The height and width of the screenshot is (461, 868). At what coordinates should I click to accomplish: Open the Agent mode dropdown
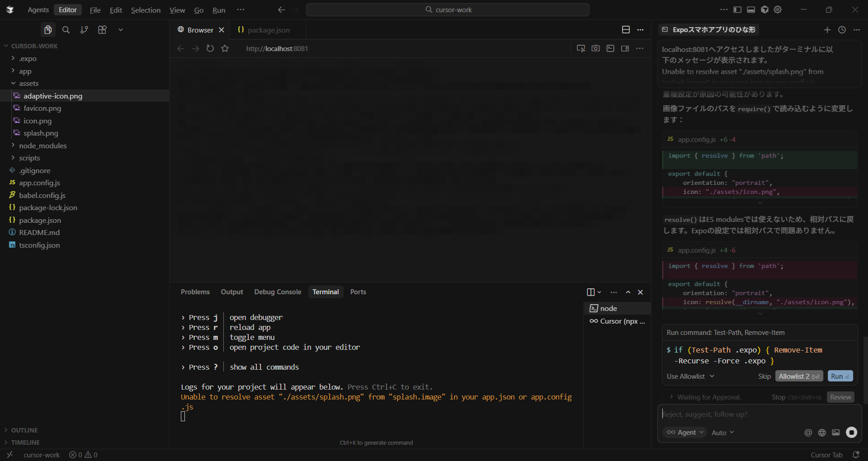tap(685, 433)
